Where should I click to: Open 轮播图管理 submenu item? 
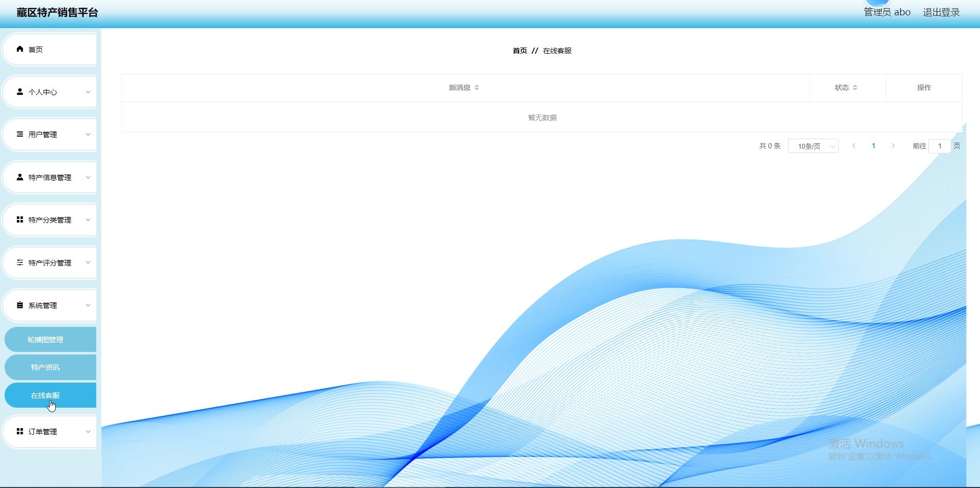click(50, 340)
